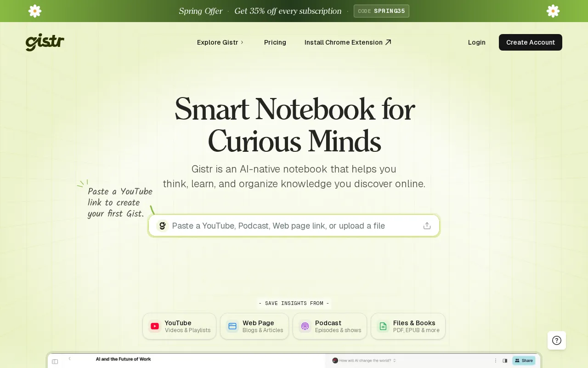Select the Files & Books source card
This screenshot has width=588, height=368.
[408, 326]
